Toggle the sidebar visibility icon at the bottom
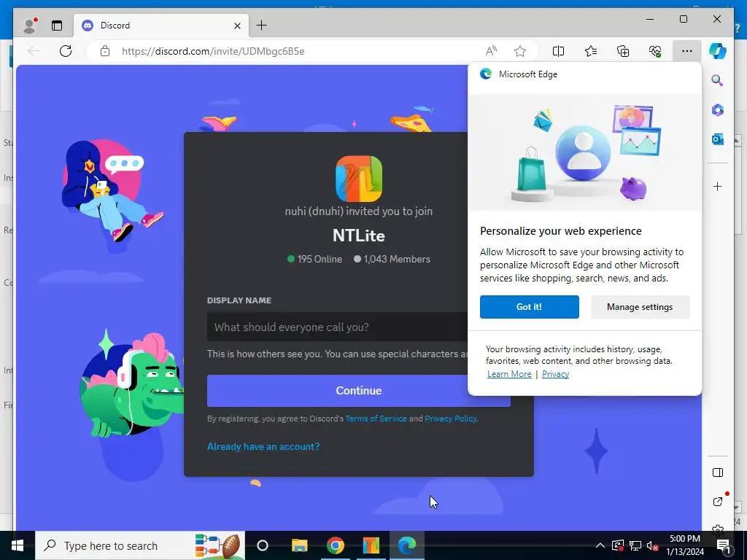The width and height of the screenshot is (747, 560). point(718,472)
